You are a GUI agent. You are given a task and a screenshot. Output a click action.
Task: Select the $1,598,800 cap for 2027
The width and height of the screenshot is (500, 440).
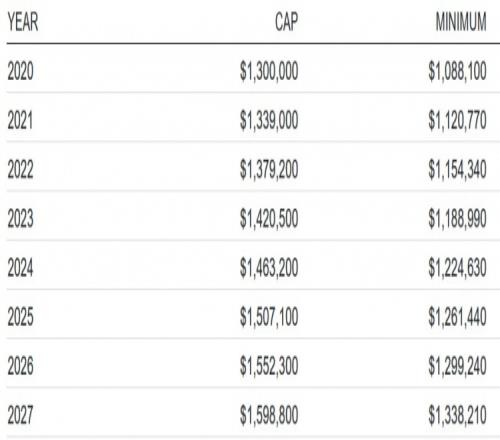pyautogui.click(x=269, y=415)
